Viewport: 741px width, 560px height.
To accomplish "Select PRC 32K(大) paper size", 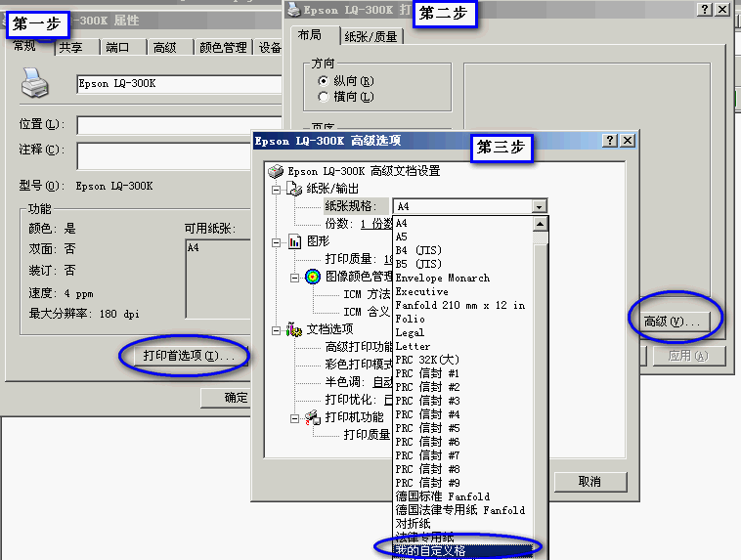I will [463, 360].
